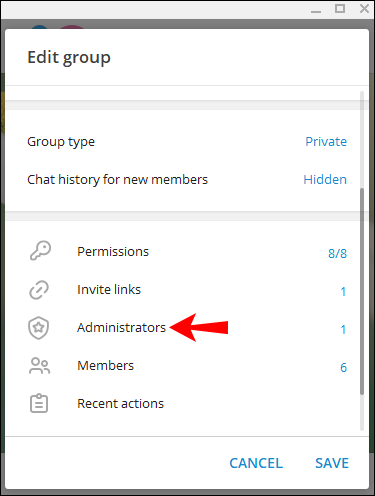Click the dialog's vertical scrollbar thumb
Screen dimensions: 375x496
click(x=362, y=291)
